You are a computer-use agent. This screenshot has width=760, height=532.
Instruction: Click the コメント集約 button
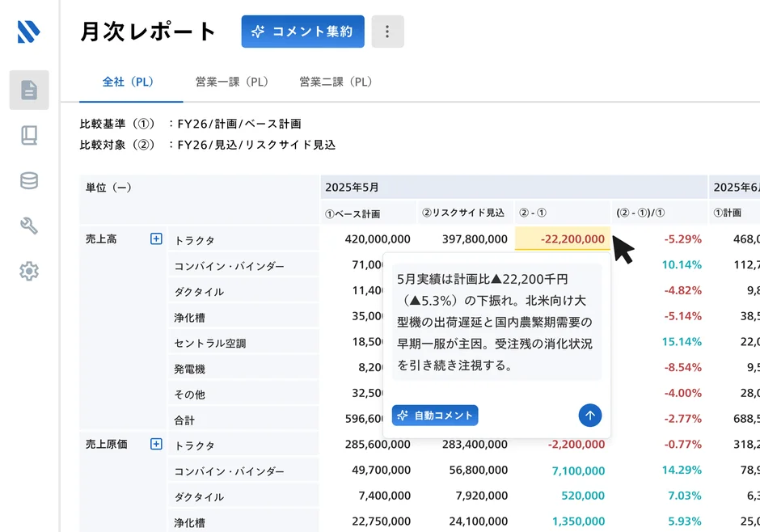[x=303, y=32]
